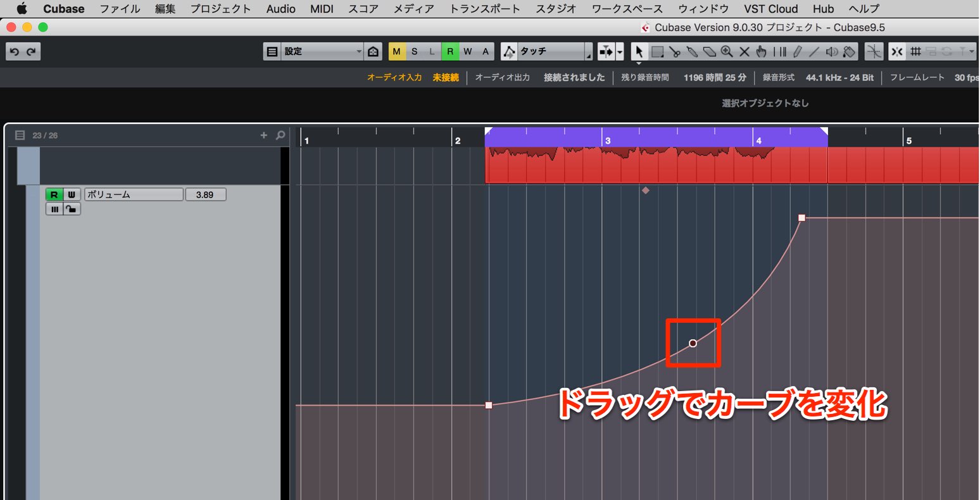Click the track search magnifier icon

coord(280,135)
